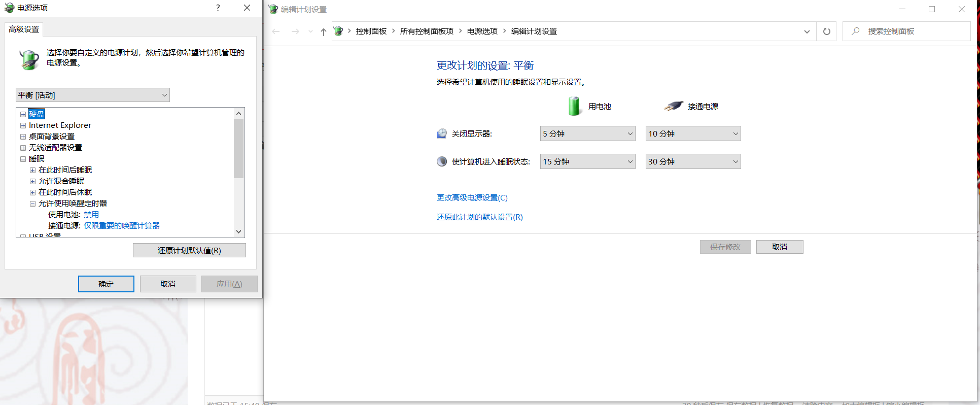Open the address bar history dropdown arrow
This screenshot has width=980, height=405.
click(807, 31)
